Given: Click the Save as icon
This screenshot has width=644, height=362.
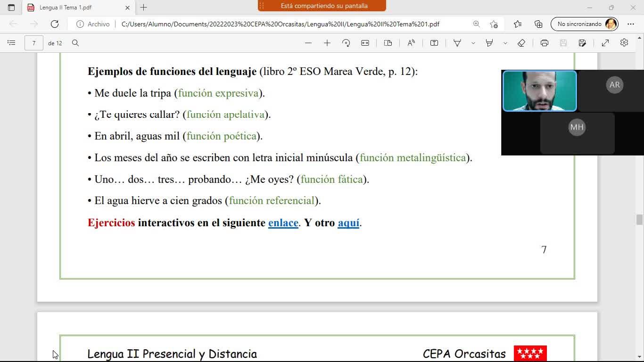Looking at the screenshot, I should 582,43.
